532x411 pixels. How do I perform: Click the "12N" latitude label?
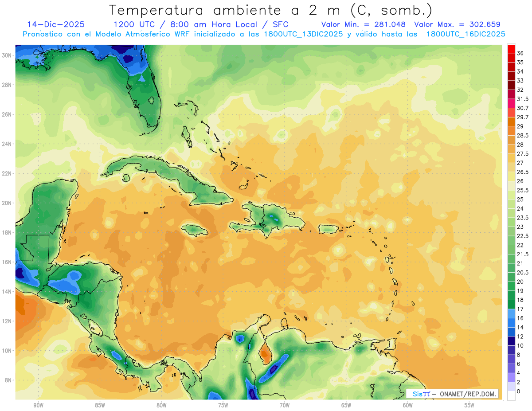coord(8,321)
